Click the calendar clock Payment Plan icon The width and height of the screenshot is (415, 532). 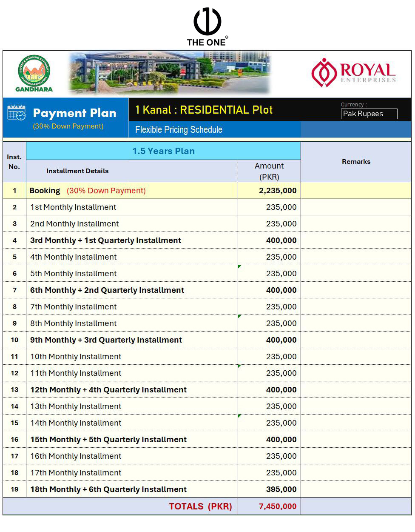pyautogui.click(x=17, y=113)
